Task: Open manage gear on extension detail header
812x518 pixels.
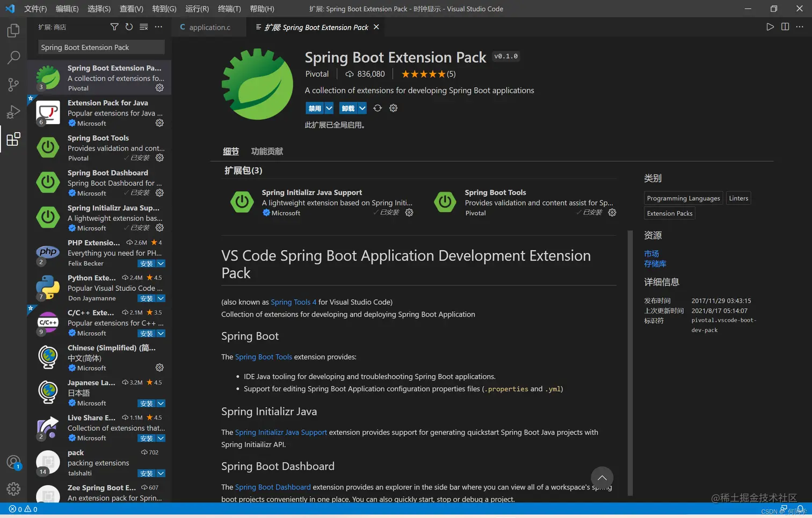Action: pyautogui.click(x=393, y=108)
